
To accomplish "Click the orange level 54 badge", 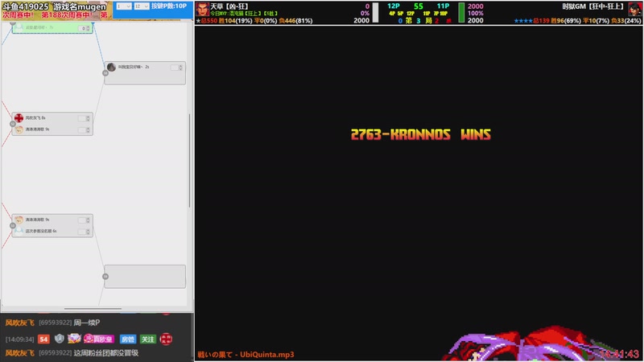I will (x=44, y=339).
